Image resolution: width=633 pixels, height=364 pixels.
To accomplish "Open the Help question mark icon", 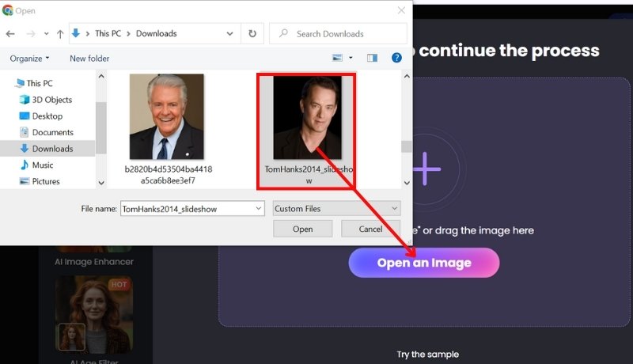I will pyautogui.click(x=396, y=58).
